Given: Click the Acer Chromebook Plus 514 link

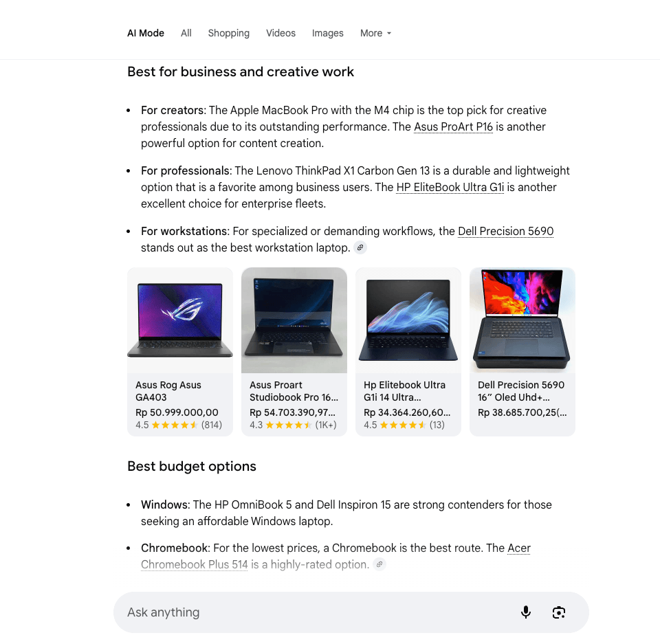Looking at the screenshot, I should tap(519, 548).
